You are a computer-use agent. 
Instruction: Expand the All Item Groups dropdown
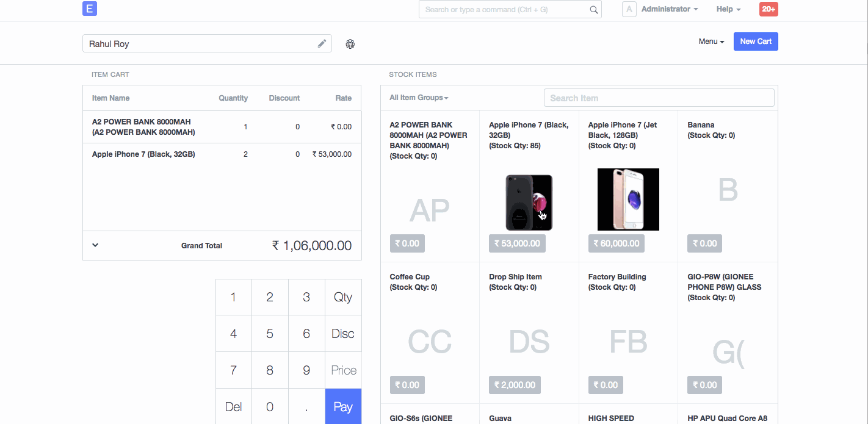pyautogui.click(x=419, y=98)
